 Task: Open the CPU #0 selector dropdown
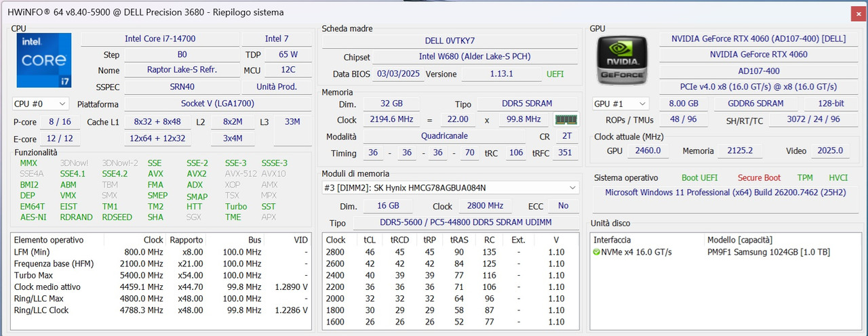40,104
